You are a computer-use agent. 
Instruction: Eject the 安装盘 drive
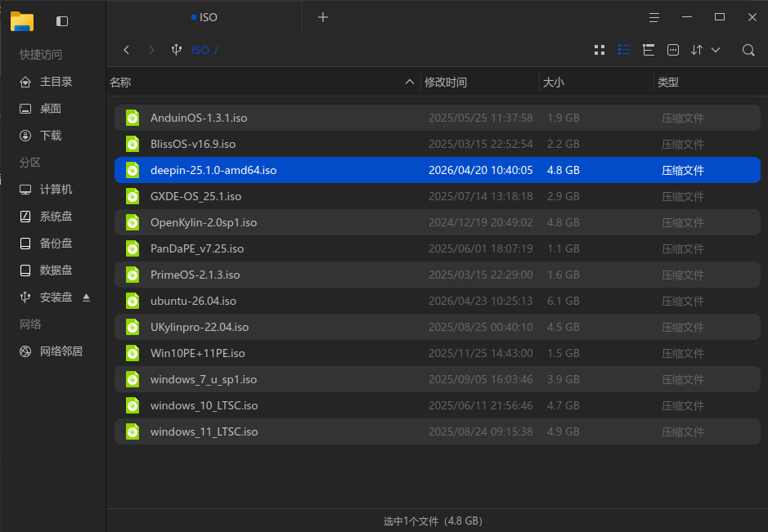86,297
